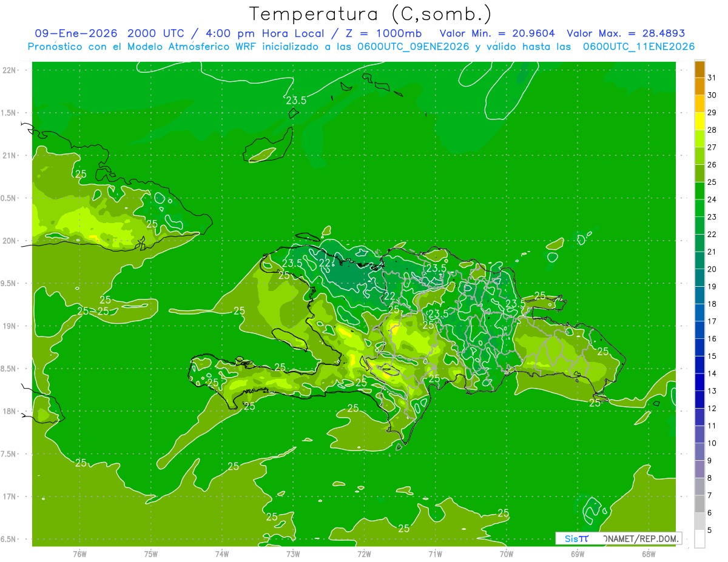Viewport: 728px width, 562px height.
Task: Click the "16" label on the color scale
Action: click(712, 339)
